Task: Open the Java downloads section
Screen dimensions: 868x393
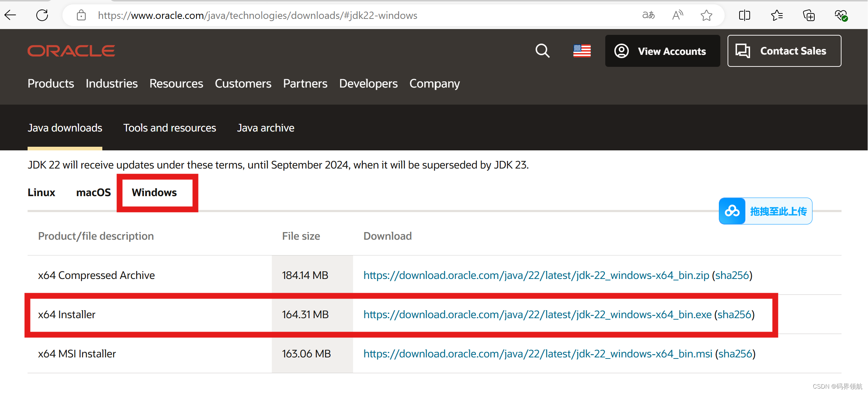Action: pos(65,127)
